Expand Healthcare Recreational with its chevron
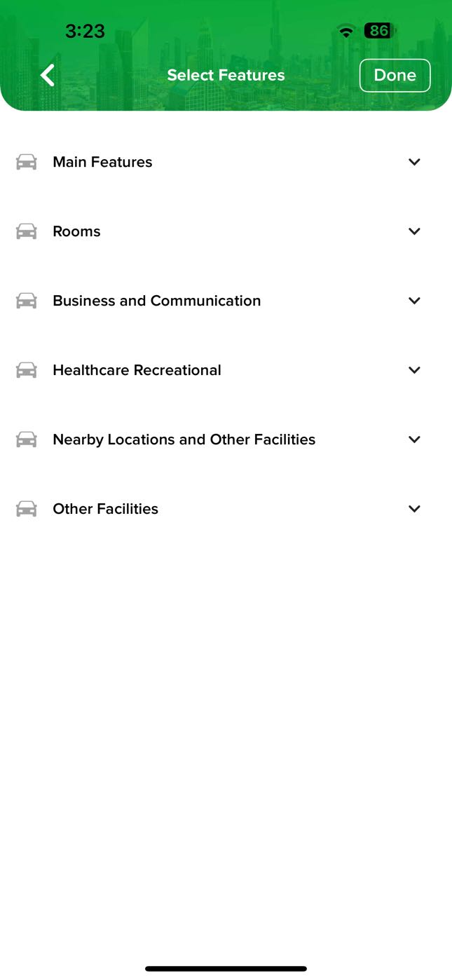 [414, 370]
